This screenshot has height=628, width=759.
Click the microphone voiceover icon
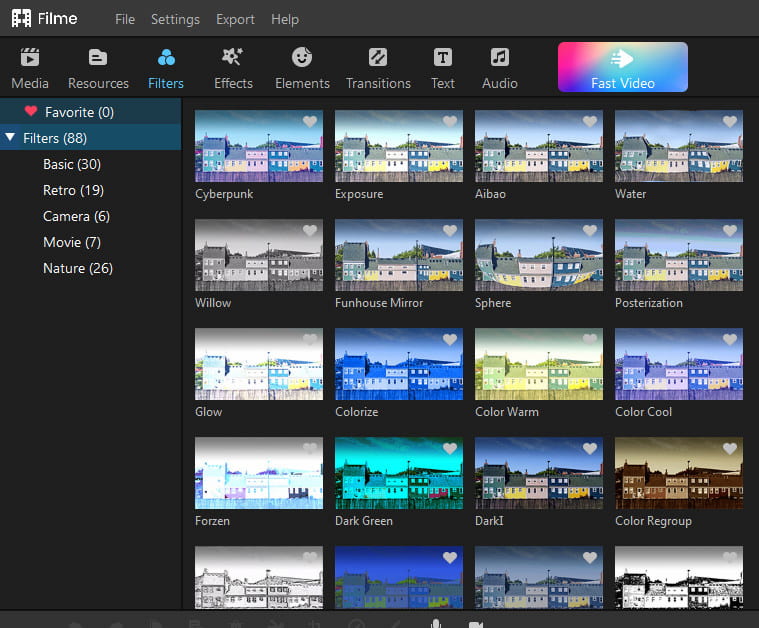[436, 623]
